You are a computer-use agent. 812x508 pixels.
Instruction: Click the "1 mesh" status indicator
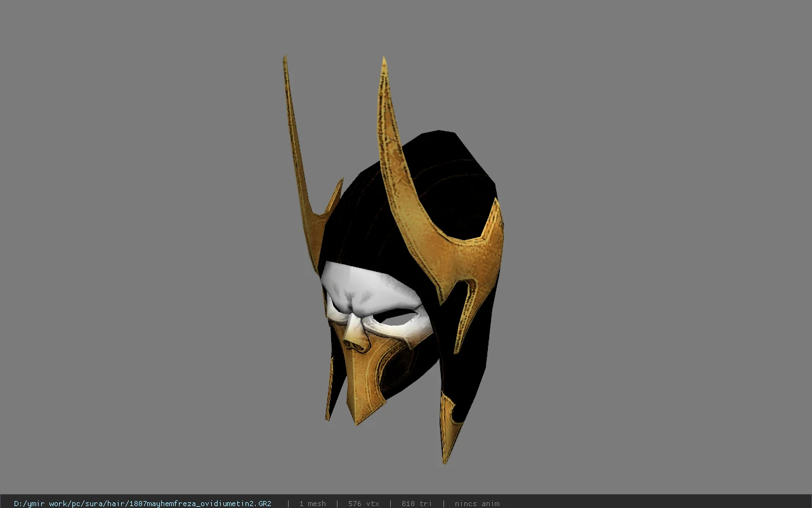[312, 504]
